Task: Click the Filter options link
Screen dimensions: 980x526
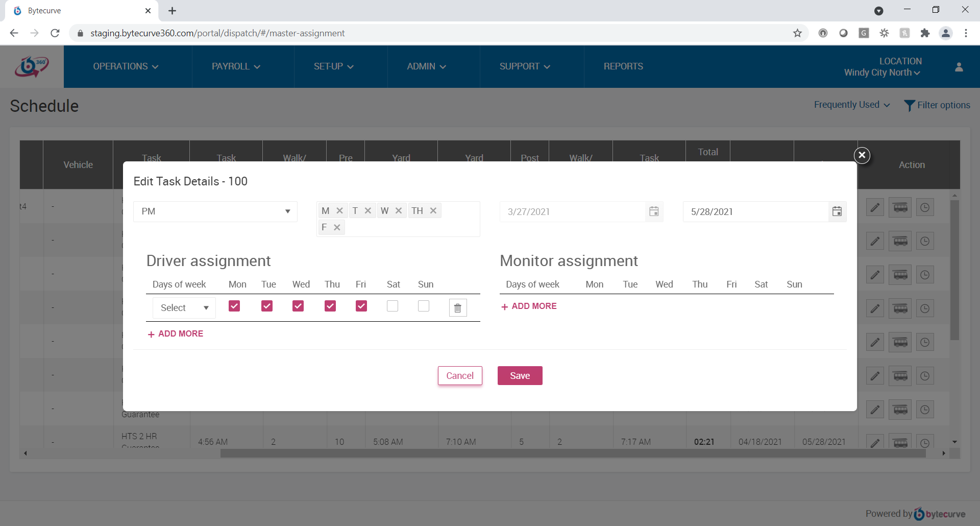Action: [943, 105]
